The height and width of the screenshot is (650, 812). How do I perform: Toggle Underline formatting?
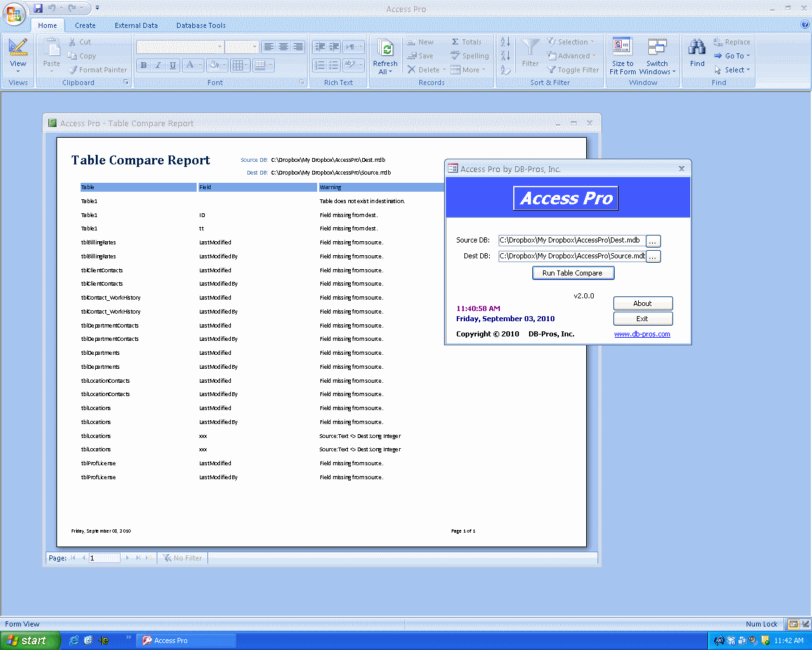coord(172,65)
